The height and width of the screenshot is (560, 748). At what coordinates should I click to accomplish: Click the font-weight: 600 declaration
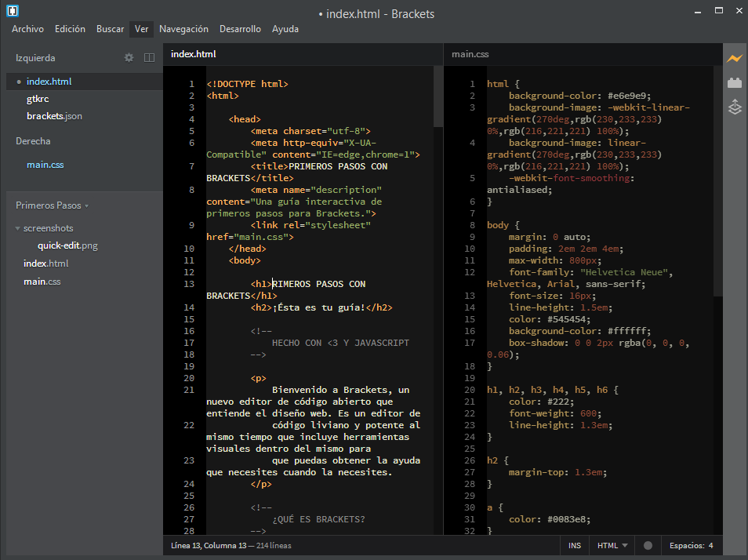coord(555,413)
